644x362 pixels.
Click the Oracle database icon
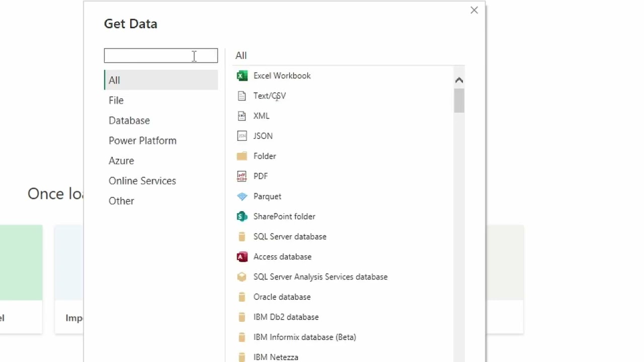[242, 297]
